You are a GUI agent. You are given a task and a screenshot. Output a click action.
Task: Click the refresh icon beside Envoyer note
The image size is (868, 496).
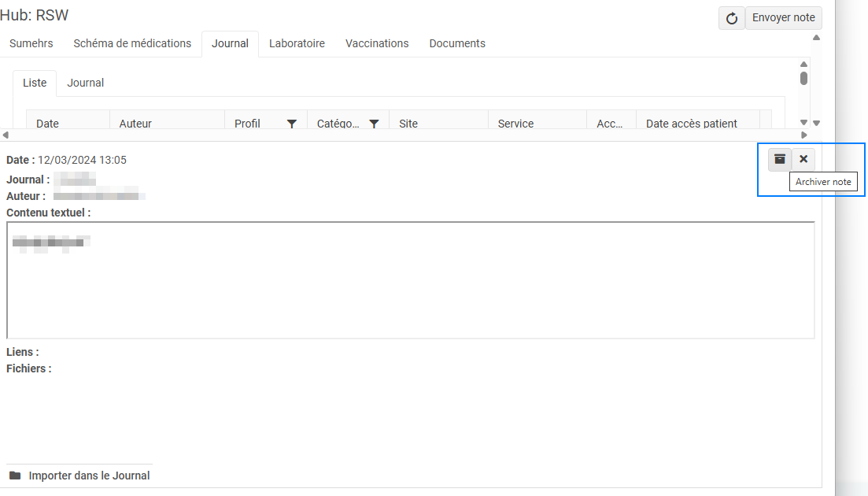731,18
